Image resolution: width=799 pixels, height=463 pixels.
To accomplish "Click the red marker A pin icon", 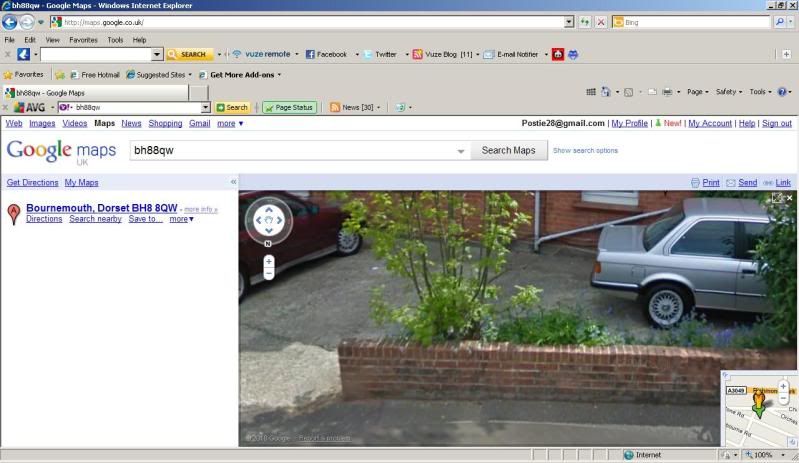I will coord(14,213).
